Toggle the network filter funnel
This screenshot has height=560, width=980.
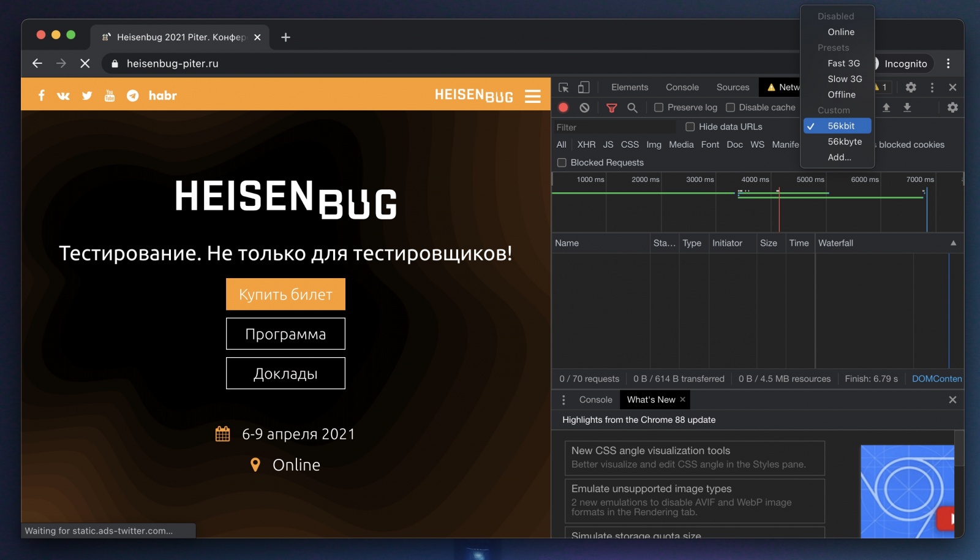pyautogui.click(x=611, y=108)
